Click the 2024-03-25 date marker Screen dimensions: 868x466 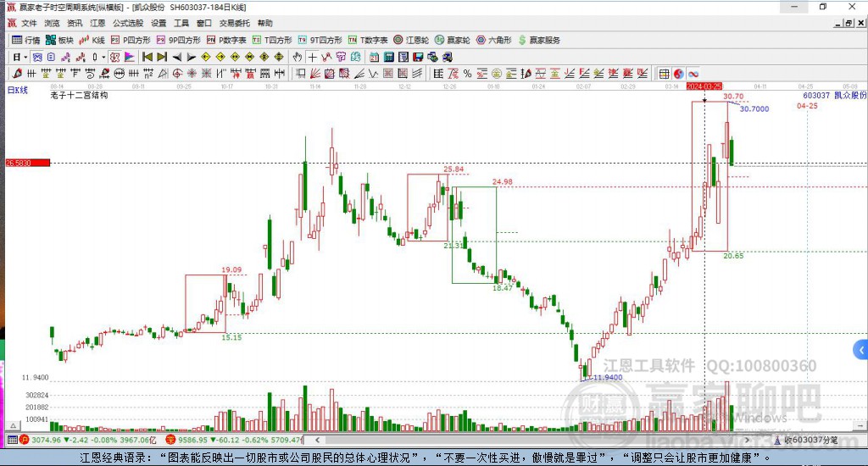704,86
